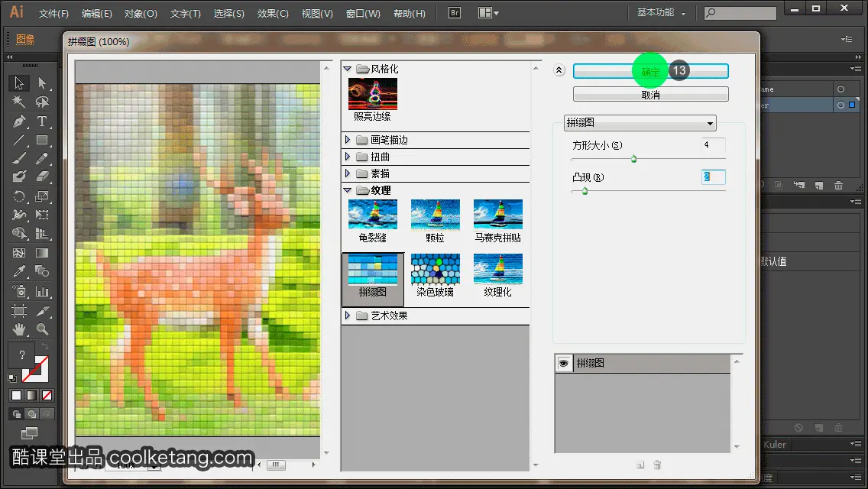The image size is (868, 489).
Task: Delete the effect layer trash icon
Action: coord(657,465)
